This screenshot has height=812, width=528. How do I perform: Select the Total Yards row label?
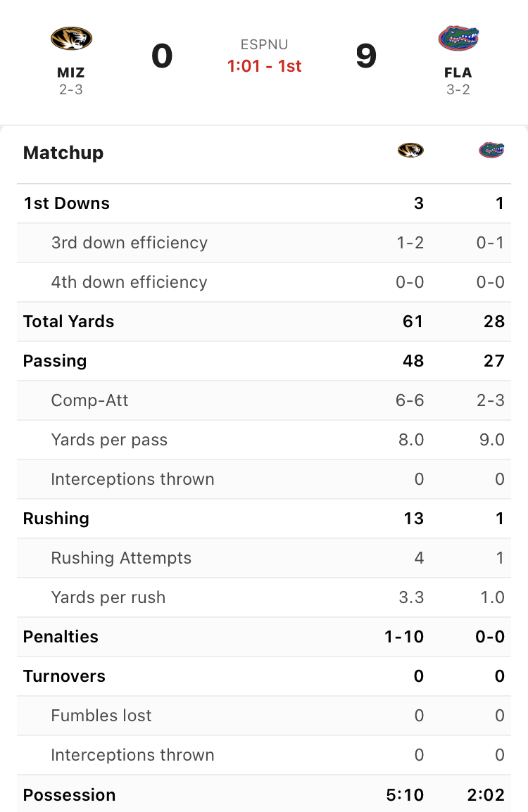coord(68,322)
